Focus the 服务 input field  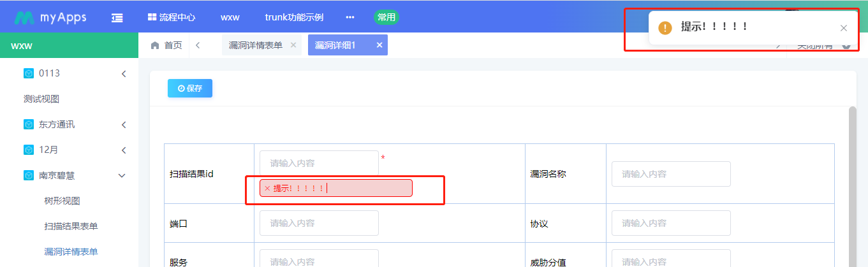point(319,258)
